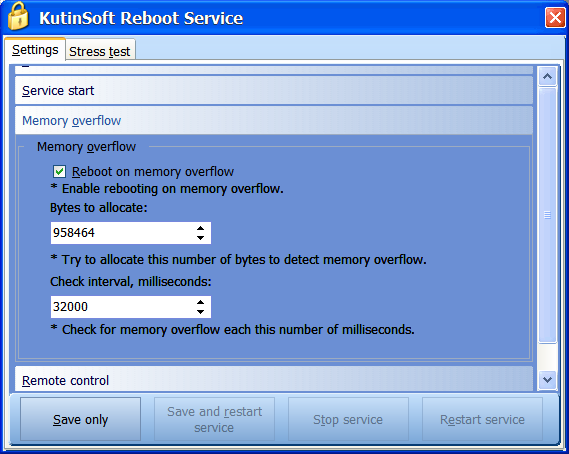The width and height of the screenshot is (569, 454).
Task: Click Save and restart service button
Action: tap(214, 419)
